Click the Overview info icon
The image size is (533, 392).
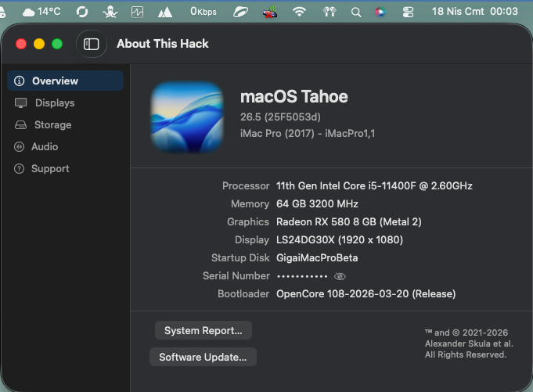click(19, 81)
